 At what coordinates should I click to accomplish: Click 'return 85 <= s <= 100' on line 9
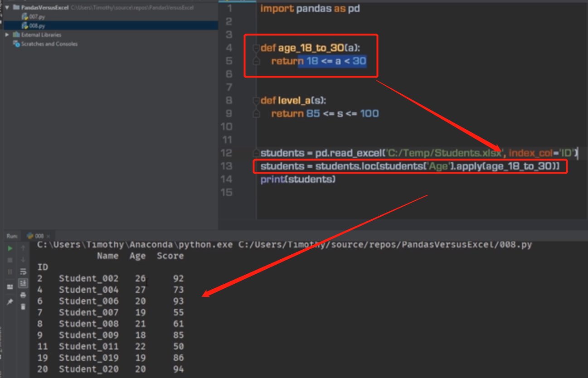point(325,113)
